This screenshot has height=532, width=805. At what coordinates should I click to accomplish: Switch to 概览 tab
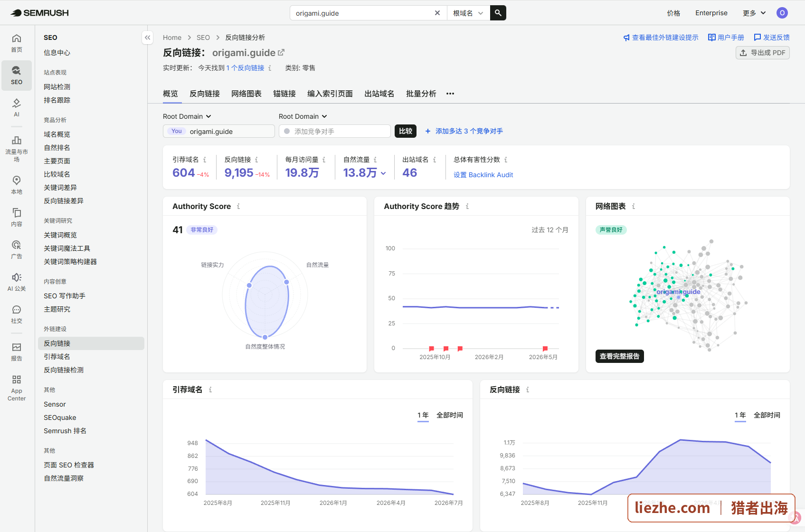[170, 94]
